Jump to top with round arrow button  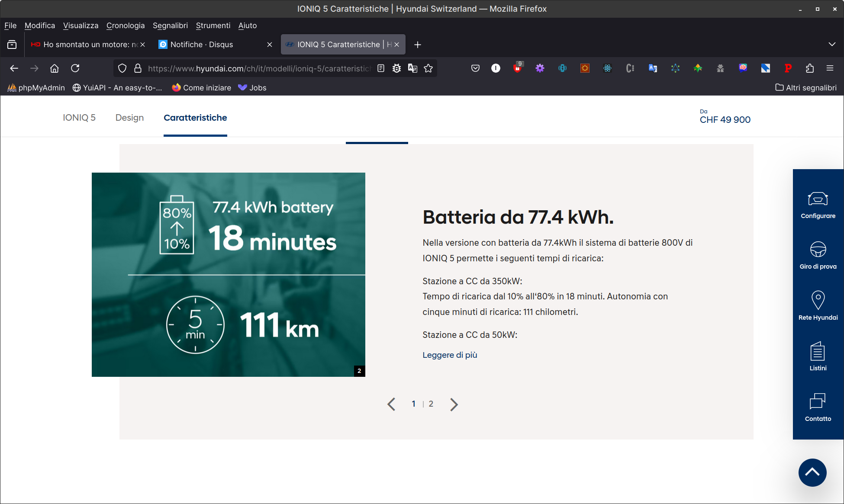point(812,472)
